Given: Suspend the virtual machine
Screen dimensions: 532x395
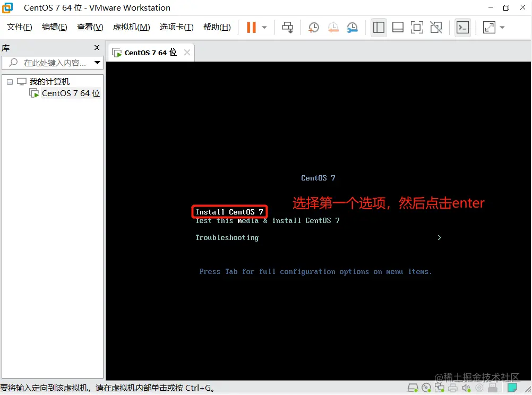Looking at the screenshot, I should pyautogui.click(x=252, y=27).
